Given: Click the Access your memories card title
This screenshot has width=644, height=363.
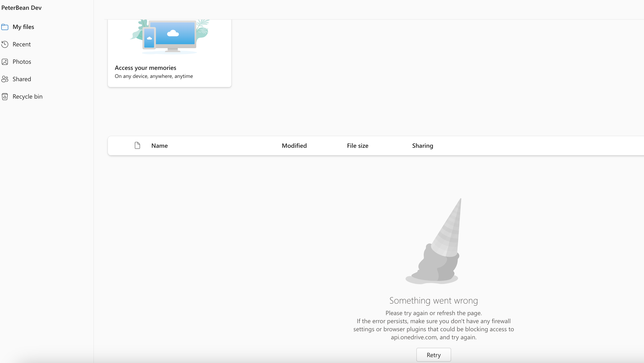Looking at the screenshot, I should 145,68.
